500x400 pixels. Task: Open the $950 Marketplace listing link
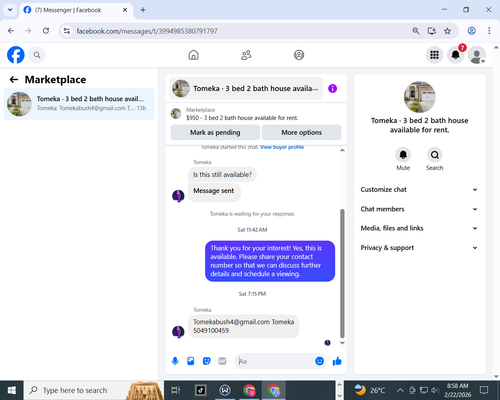242,118
